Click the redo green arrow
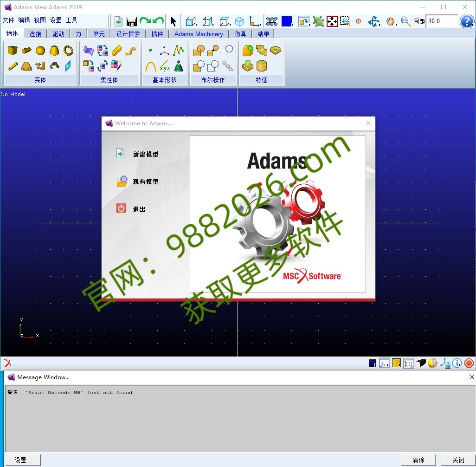The height and width of the screenshot is (467, 476). click(145, 21)
